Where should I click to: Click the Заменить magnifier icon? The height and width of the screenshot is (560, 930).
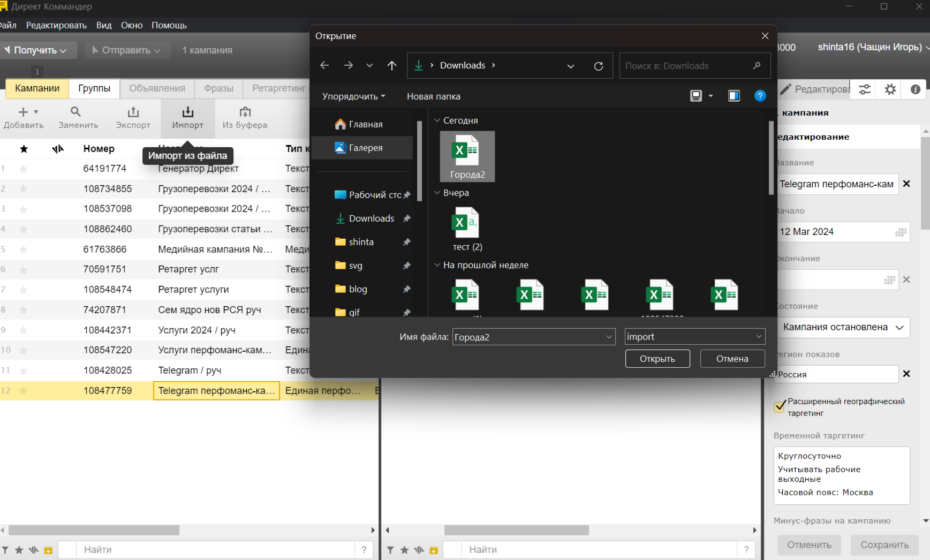click(75, 111)
